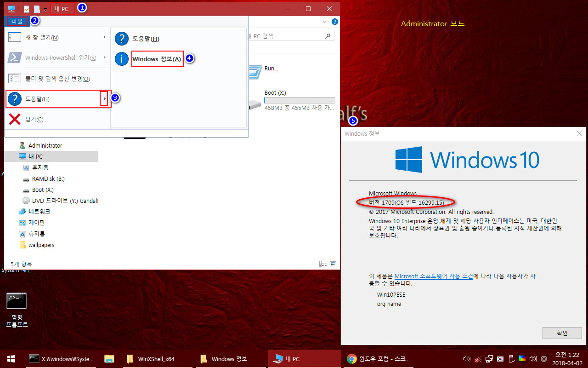This screenshot has height=368, width=588.
Task: Click the Boot (X:) capacity usage bar
Action: point(300,100)
